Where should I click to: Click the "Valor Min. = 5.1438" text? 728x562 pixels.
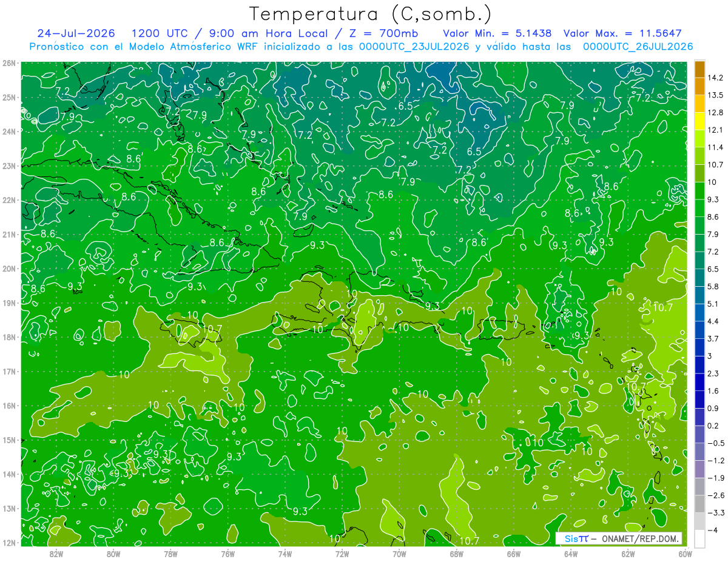[x=497, y=33]
